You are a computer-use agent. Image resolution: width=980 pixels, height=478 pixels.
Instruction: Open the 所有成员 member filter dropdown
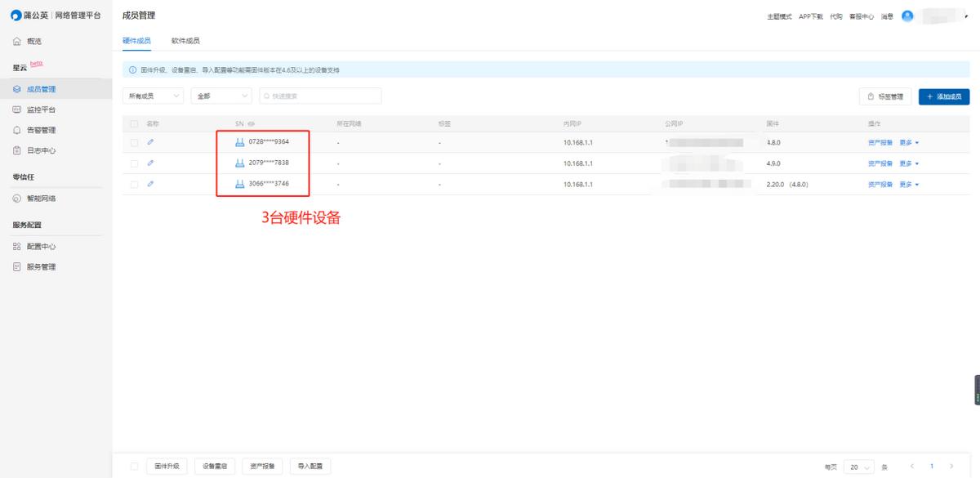(153, 96)
